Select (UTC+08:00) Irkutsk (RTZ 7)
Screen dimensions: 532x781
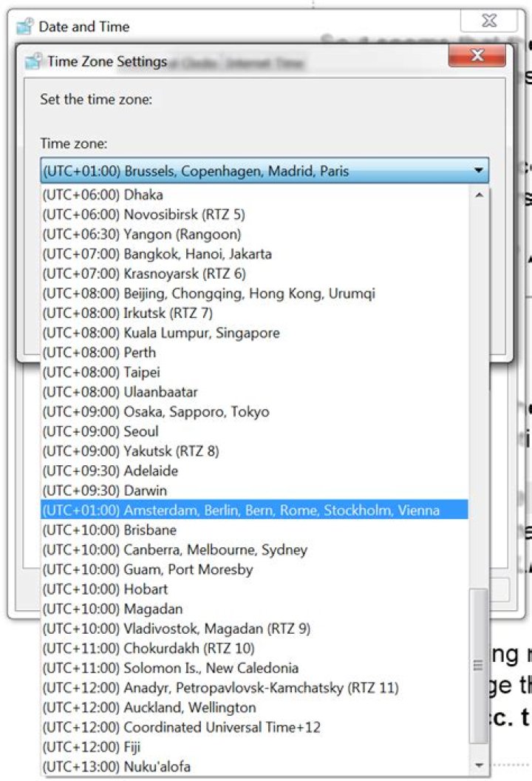point(254,313)
